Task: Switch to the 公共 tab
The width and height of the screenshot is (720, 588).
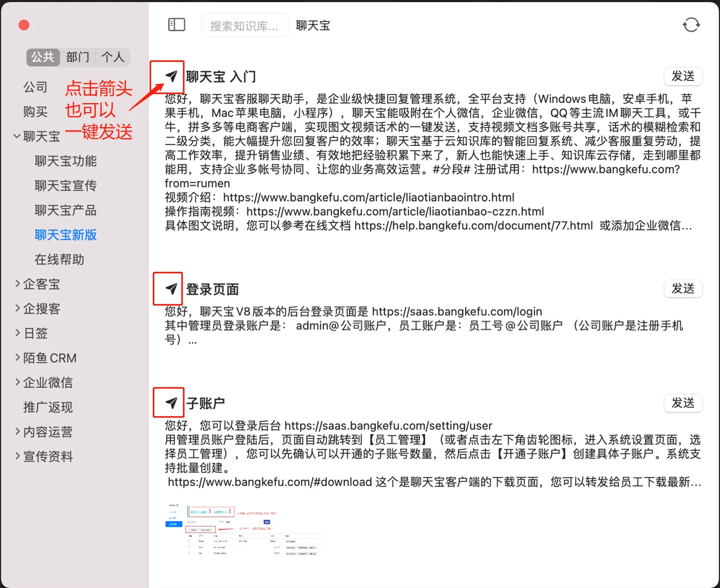Action: tap(43, 57)
